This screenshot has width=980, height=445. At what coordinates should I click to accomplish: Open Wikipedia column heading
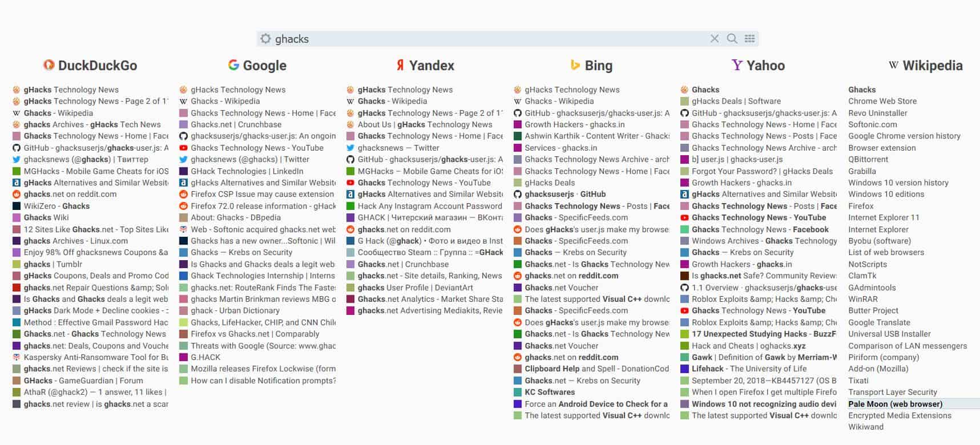[933, 66]
